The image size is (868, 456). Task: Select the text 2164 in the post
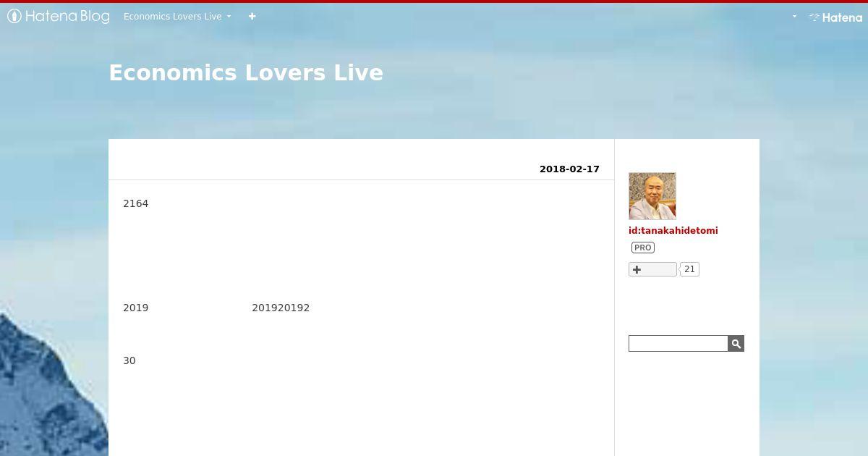pos(135,203)
